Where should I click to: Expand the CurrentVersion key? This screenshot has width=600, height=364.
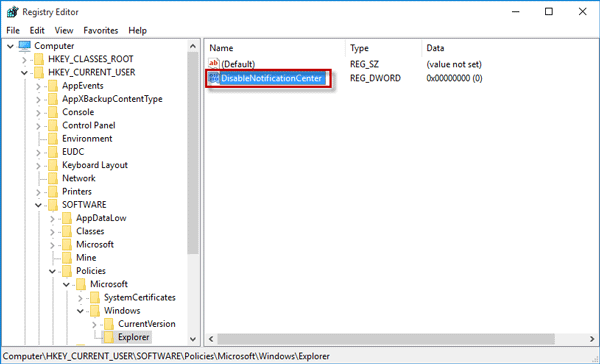pyautogui.click(x=95, y=325)
